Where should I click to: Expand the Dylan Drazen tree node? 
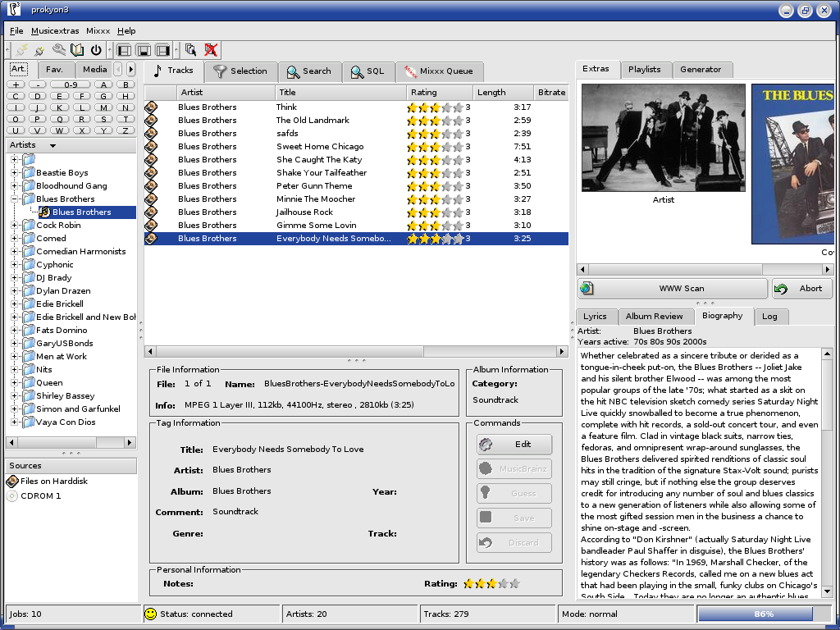point(15,291)
